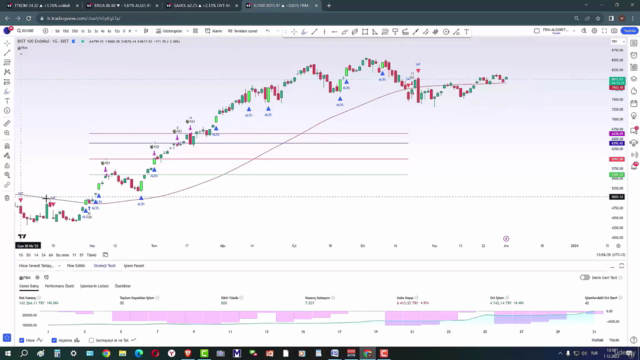This screenshot has width=640, height=360.
Task: Switch to Strateji Test tab
Action: point(104,266)
